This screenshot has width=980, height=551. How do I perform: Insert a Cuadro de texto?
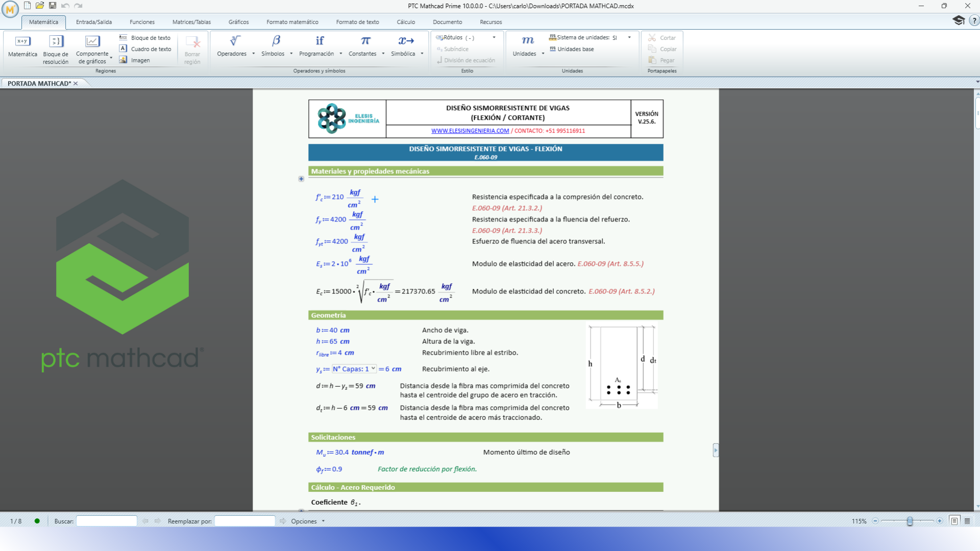145,49
